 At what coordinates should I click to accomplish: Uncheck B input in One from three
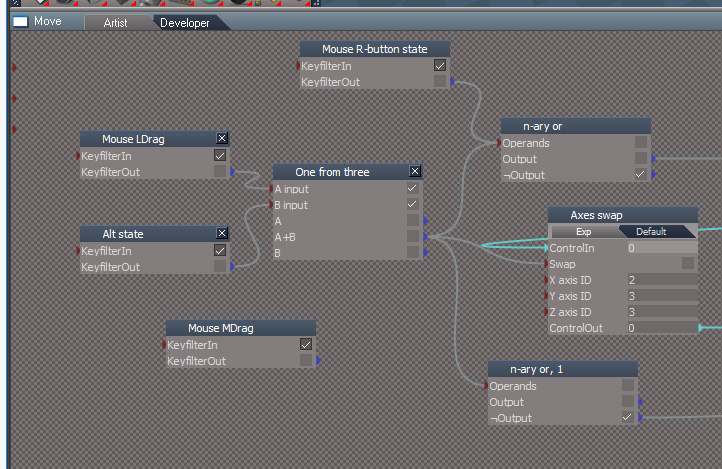pos(413,204)
